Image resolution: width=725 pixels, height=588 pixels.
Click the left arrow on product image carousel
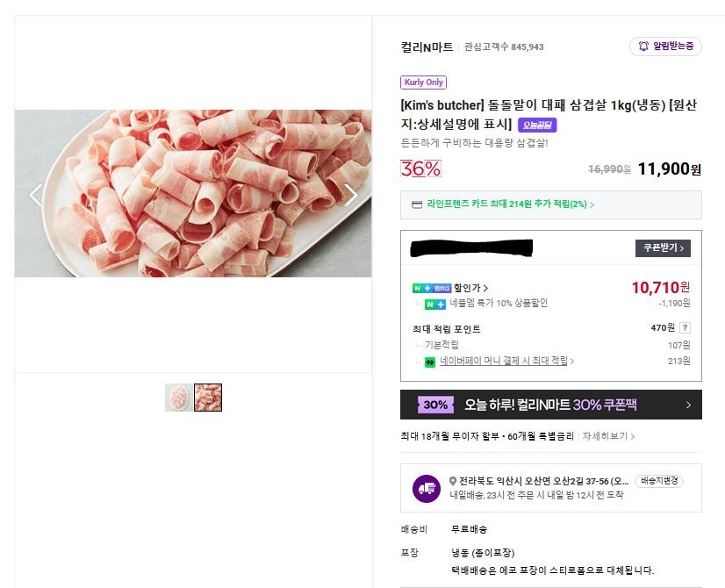tap(33, 194)
